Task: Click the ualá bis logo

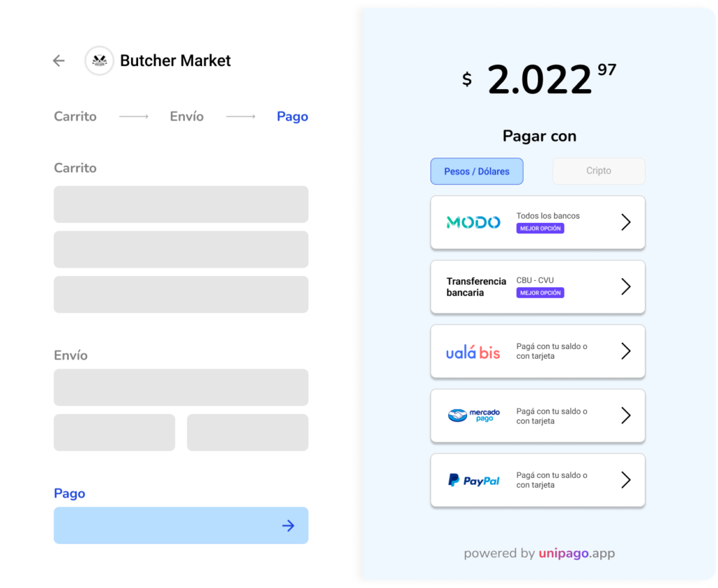Action: [473, 352]
